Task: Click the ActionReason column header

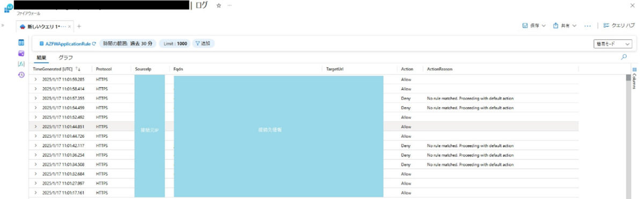Action: click(x=440, y=69)
